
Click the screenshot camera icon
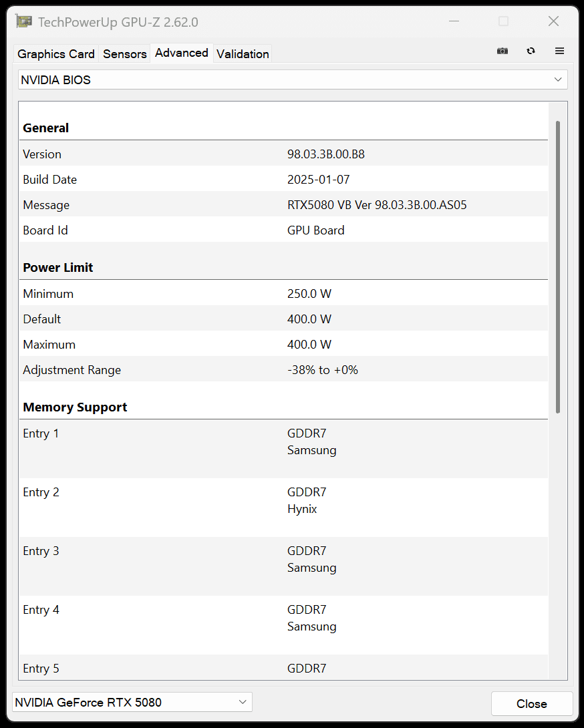[502, 51]
